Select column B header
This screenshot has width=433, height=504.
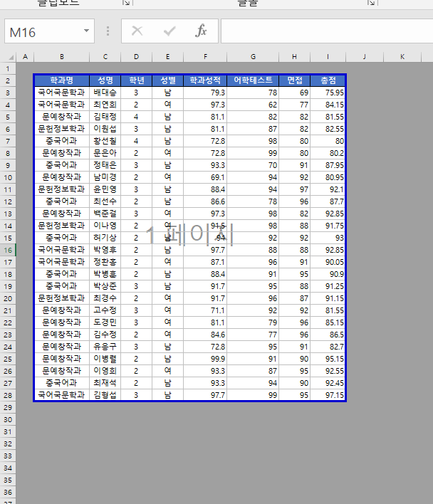pos(62,57)
